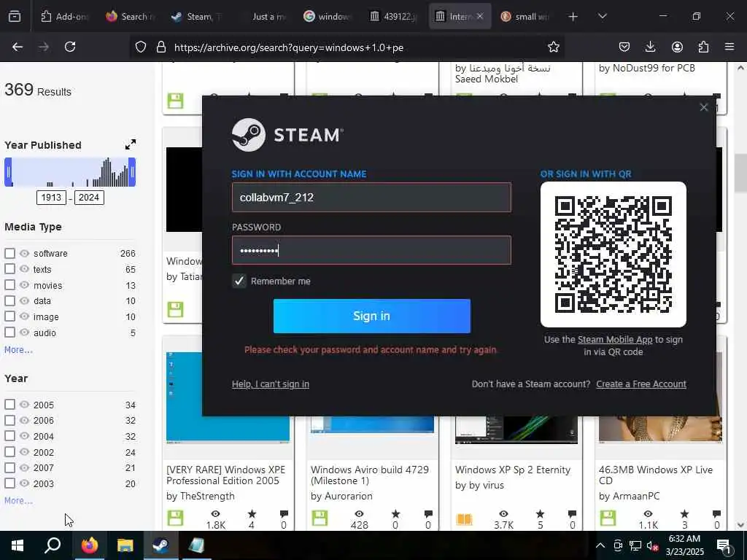This screenshot has height=560, width=747.
Task: Open the tracking protection shield icon
Action: (141, 47)
